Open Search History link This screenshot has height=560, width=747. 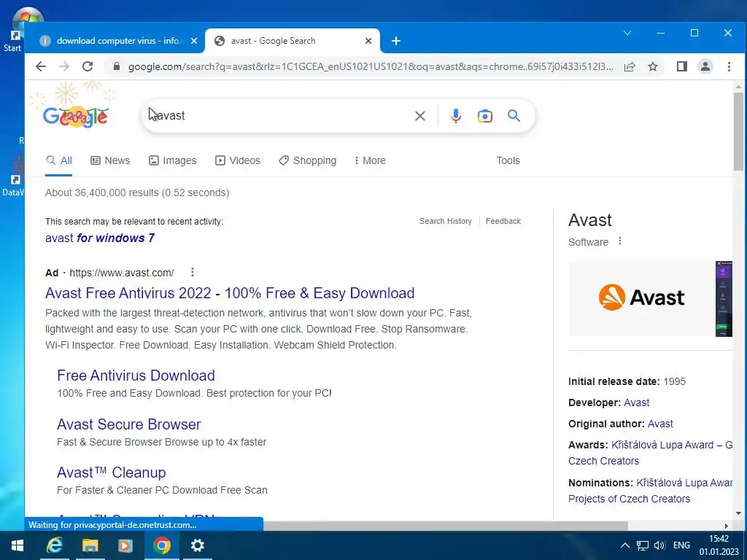click(446, 221)
